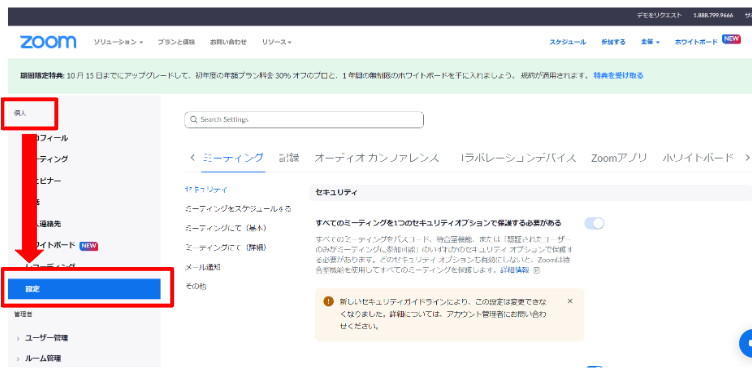This screenshot has height=369, width=752.
Task: Click the Search Settings input field
Action: point(304,120)
